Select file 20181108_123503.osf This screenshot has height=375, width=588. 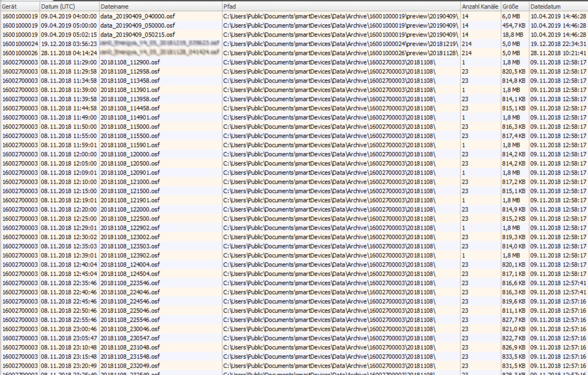[130, 246]
